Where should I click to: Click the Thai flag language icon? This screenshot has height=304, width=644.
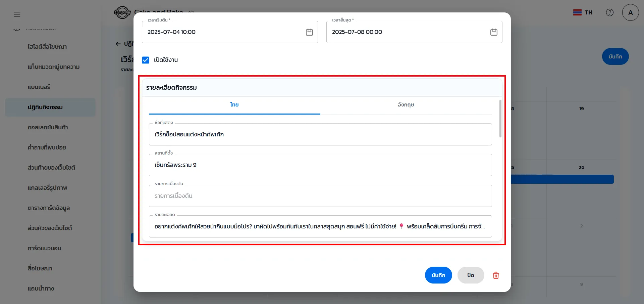coord(577,12)
